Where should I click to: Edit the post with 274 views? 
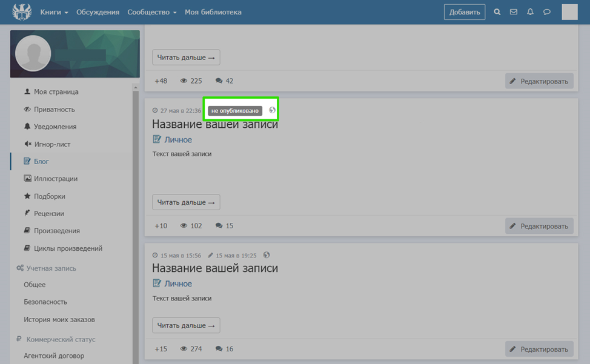point(539,349)
